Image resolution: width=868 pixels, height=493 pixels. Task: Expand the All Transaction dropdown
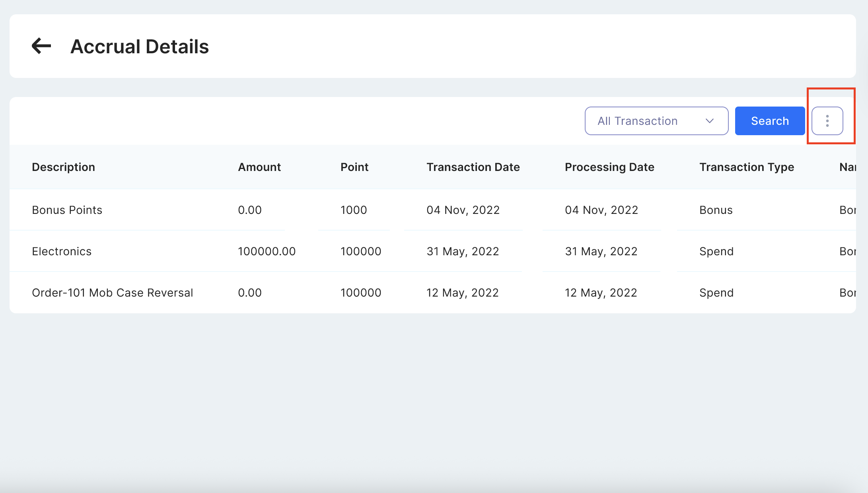(x=656, y=121)
